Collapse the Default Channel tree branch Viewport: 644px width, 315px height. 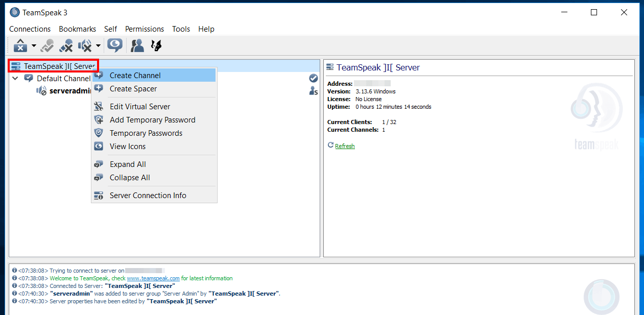[x=15, y=78]
